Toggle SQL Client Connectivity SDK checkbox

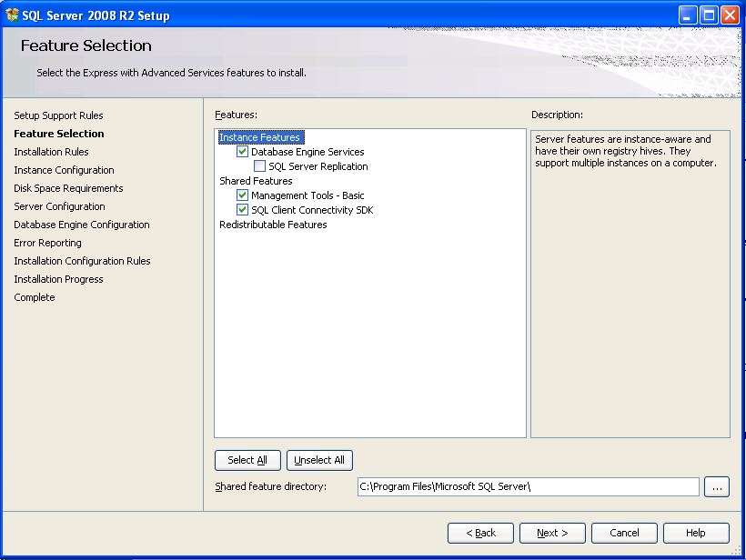click(x=243, y=210)
